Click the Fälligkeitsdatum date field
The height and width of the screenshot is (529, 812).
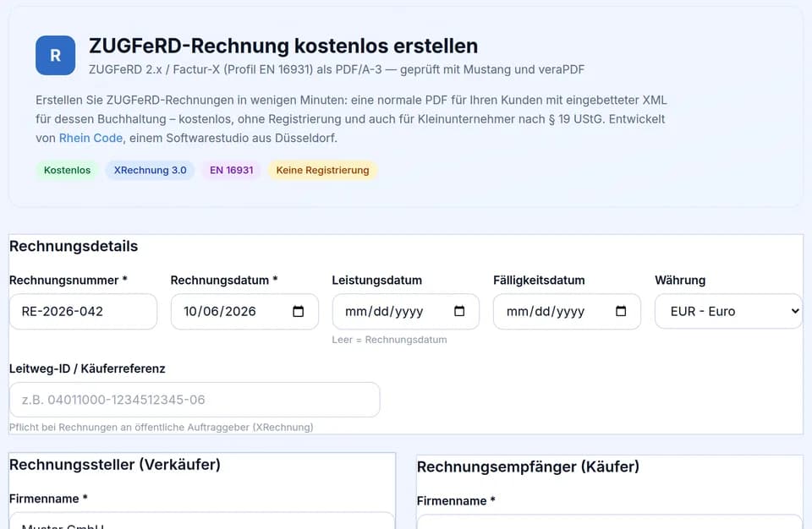point(567,311)
